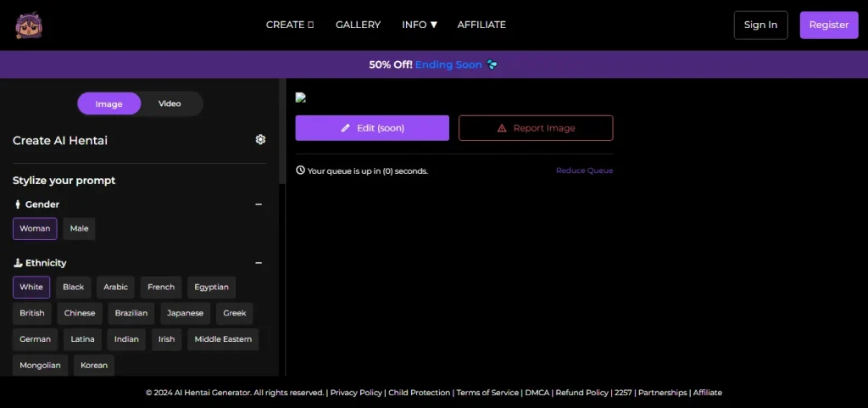This screenshot has width=868, height=408.
Task: Select the Brazilian option
Action: pyautogui.click(x=131, y=313)
